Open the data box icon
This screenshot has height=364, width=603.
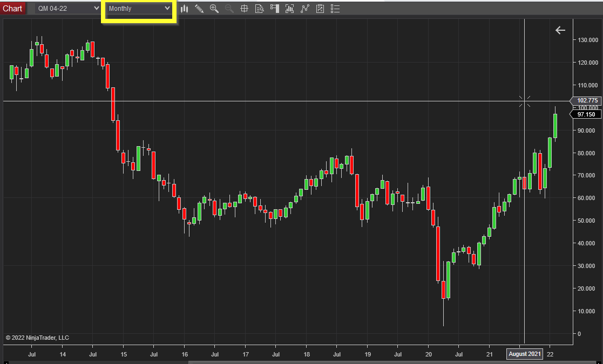[260, 9]
